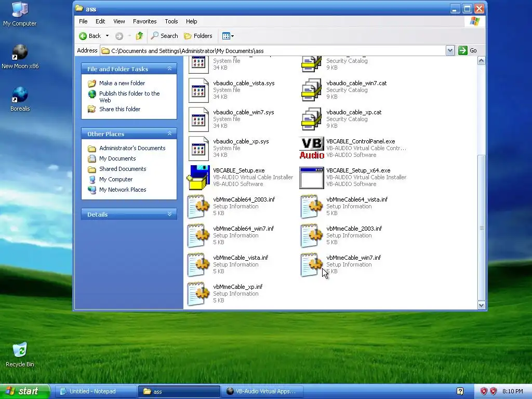The width and height of the screenshot is (532, 399).
Task: Select the vbaudio_cable_win7.sys file icon
Action: click(198, 119)
